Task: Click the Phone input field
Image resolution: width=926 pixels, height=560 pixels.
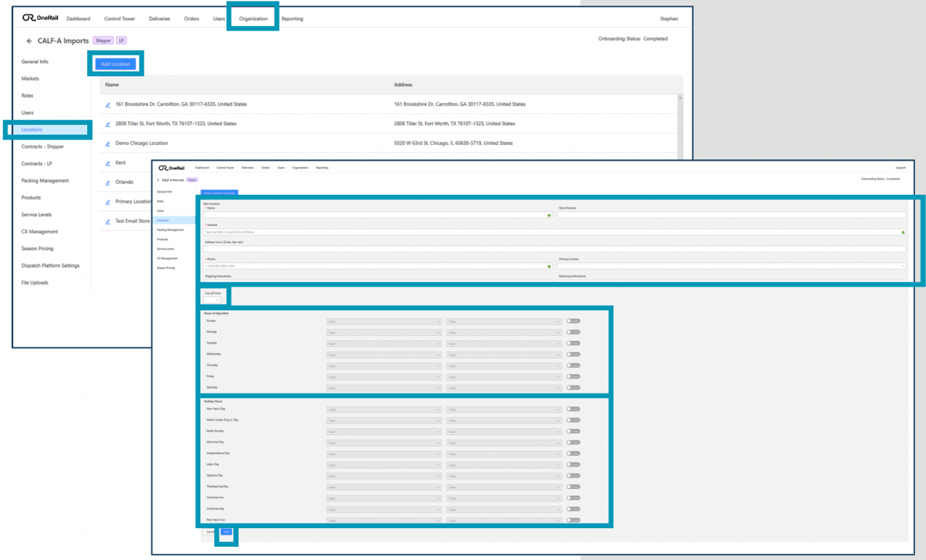Action: pos(377,266)
